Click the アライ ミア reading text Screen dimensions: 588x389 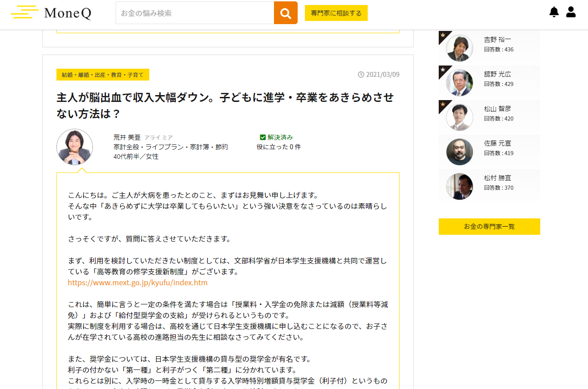coord(158,137)
